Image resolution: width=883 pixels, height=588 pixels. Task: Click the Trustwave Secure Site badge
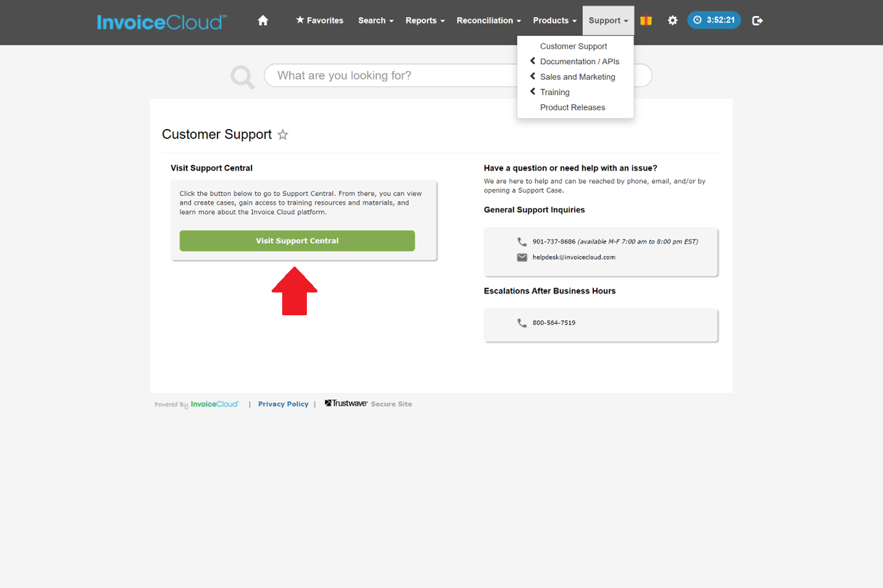[369, 404]
